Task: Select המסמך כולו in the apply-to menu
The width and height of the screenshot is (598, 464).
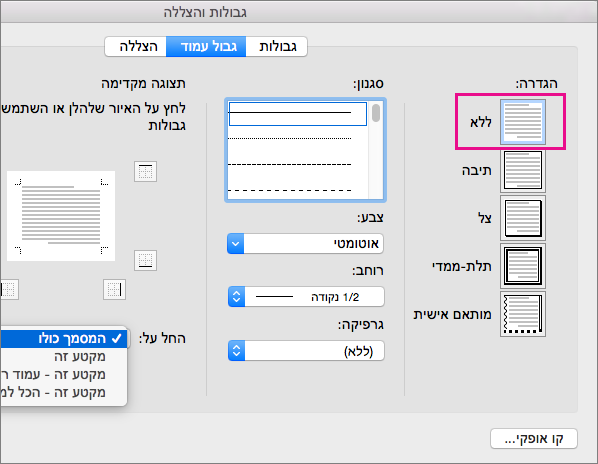Action: [x=63, y=339]
